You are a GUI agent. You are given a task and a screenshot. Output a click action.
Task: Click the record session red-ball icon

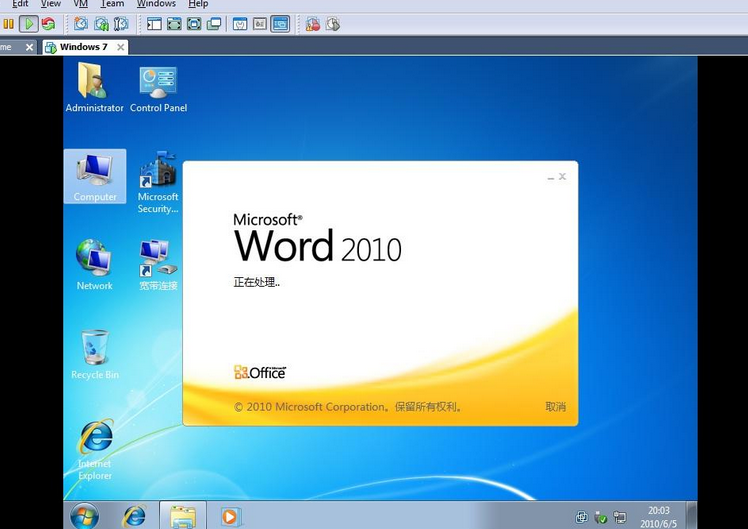(x=313, y=24)
